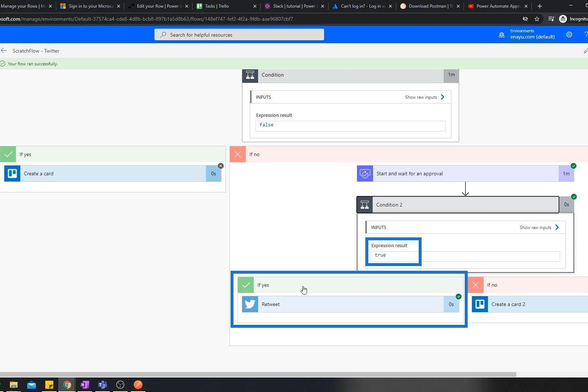Expand the Retweet action
588x392 pixels.
tap(351, 304)
